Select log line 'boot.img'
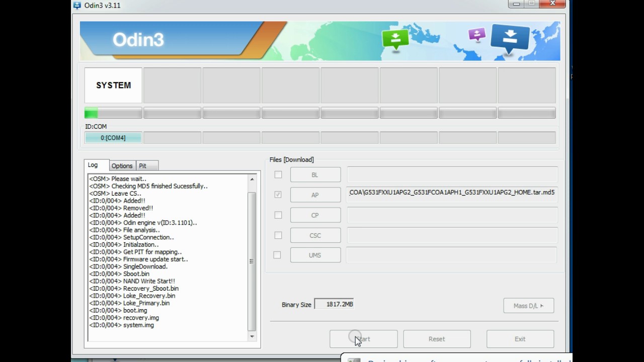The width and height of the screenshot is (644, 362). point(118,310)
